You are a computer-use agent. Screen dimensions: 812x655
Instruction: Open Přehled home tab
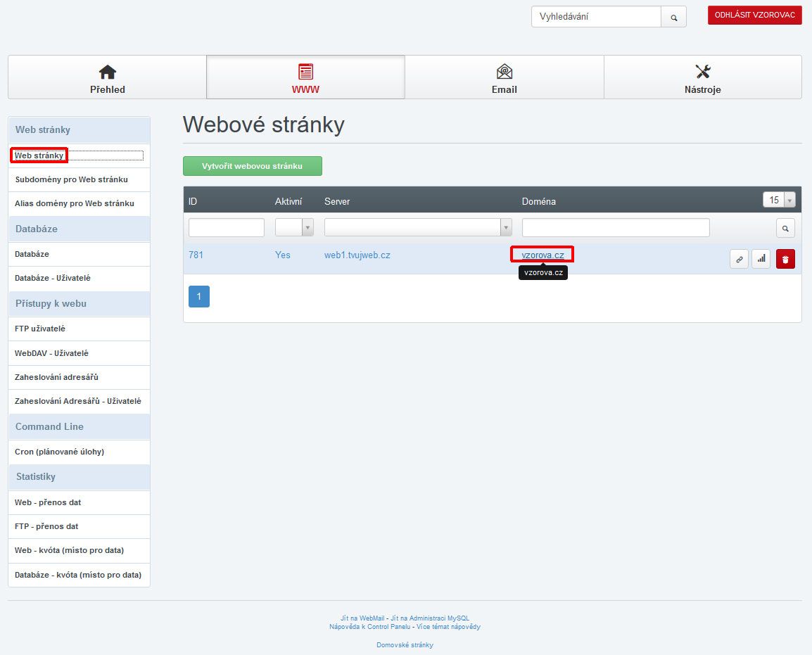[108, 77]
